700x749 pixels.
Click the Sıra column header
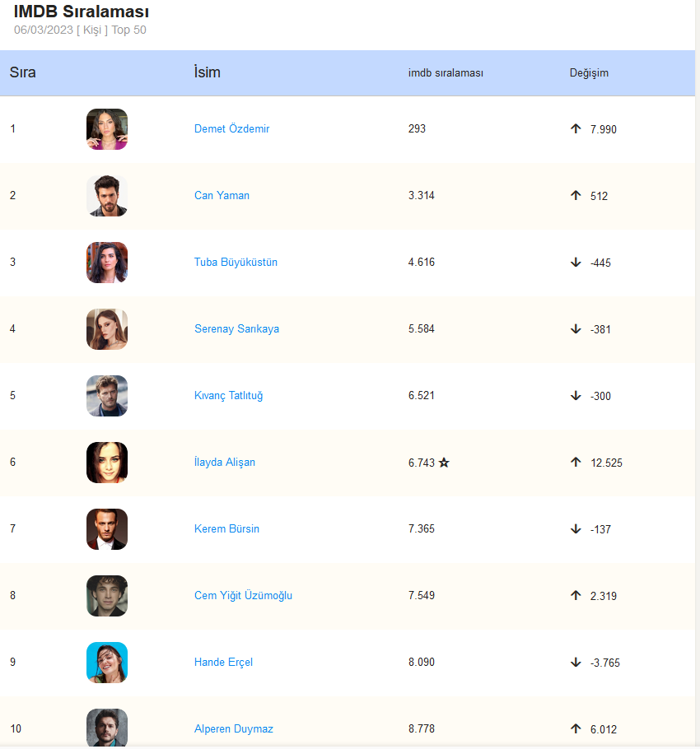tap(23, 72)
